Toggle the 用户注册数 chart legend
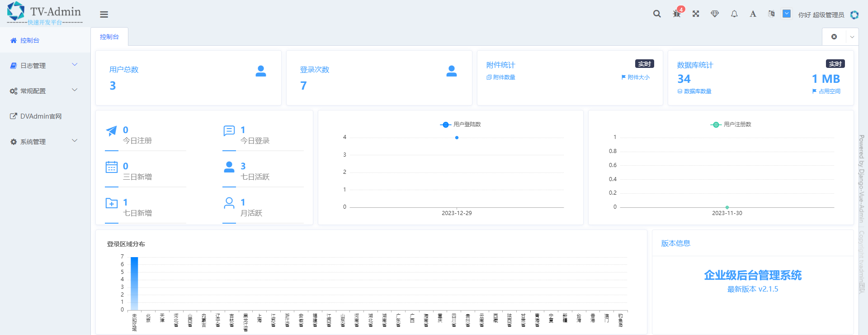 pyautogui.click(x=731, y=124)
